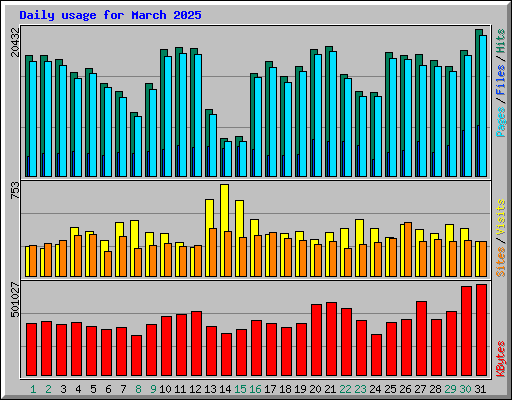Click the 'Visits' legend label

tap(501, 218)
